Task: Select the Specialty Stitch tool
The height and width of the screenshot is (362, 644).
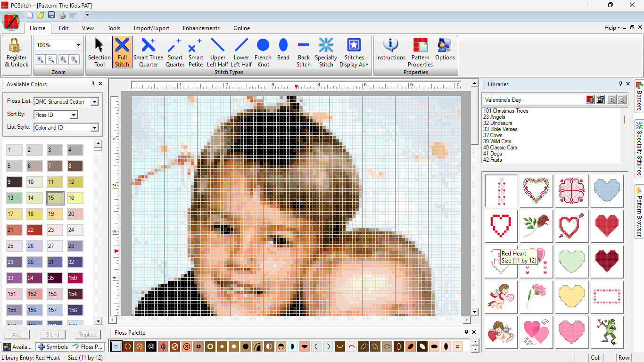Action: (326, 52)
